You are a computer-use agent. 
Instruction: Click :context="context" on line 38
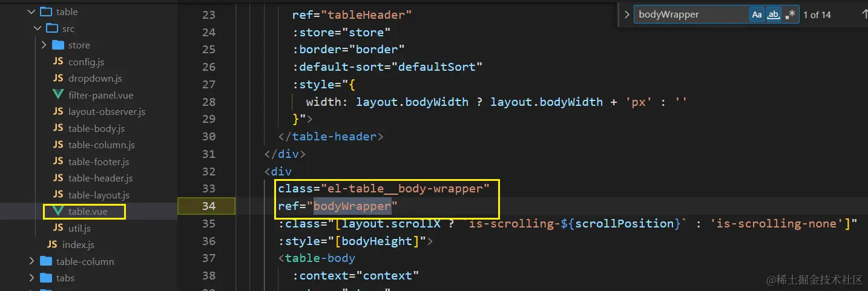click(x=356, y=276)
